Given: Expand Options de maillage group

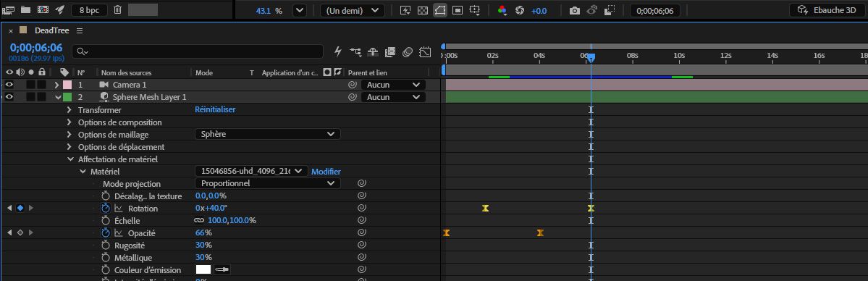Looking at the screenshot, I should pyautogui.click(x=69, y=134).
